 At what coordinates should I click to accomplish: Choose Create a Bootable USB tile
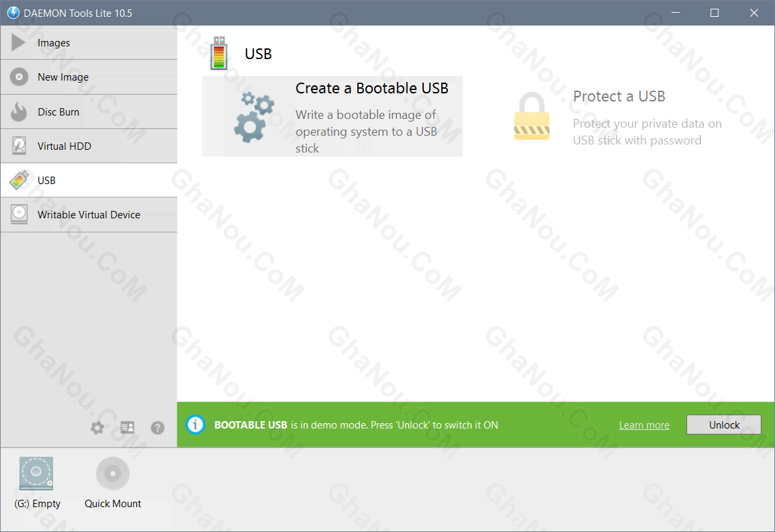tap(332, 116)
